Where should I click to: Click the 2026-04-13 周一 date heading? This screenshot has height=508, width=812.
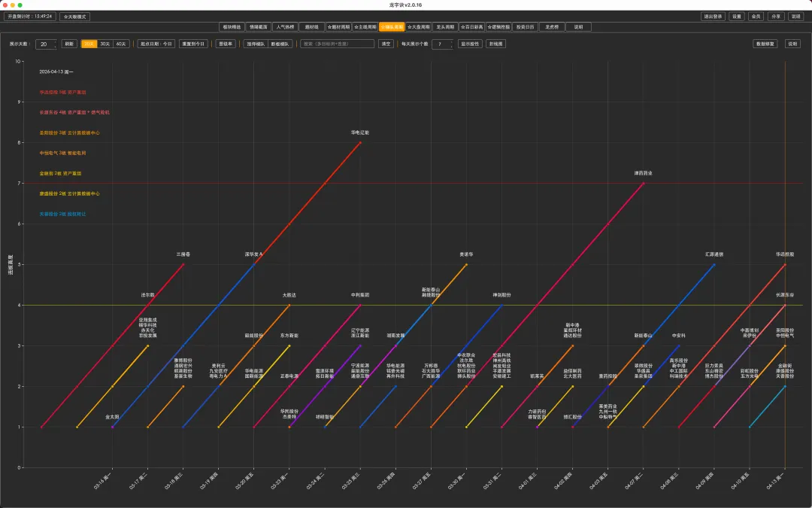pos(56,72)
